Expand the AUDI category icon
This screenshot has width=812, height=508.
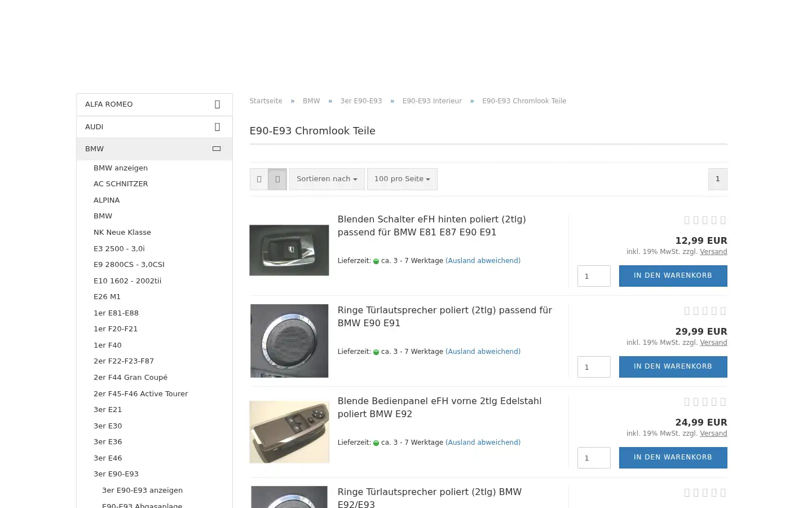(217, 127)
